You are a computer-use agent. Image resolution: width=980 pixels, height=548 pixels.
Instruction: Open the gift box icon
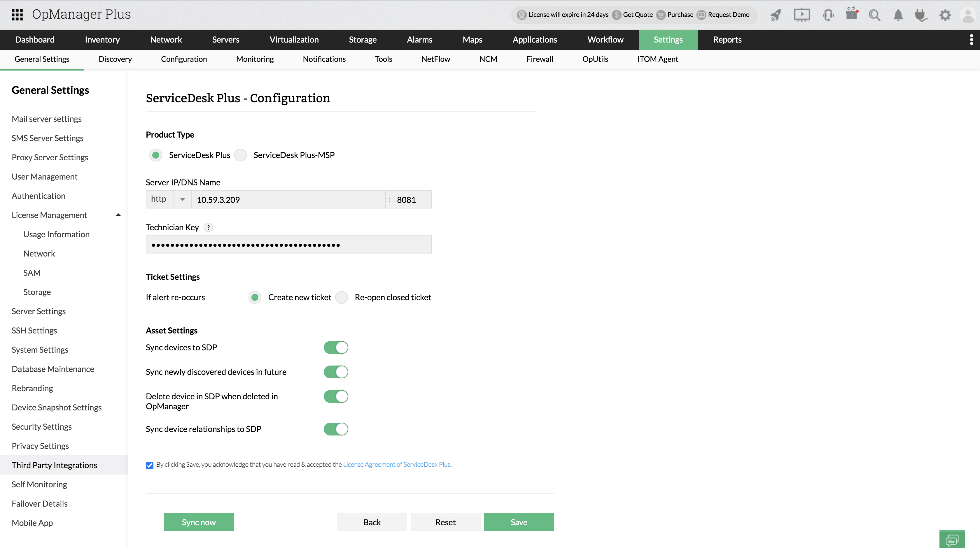click(x=851, y=14)
